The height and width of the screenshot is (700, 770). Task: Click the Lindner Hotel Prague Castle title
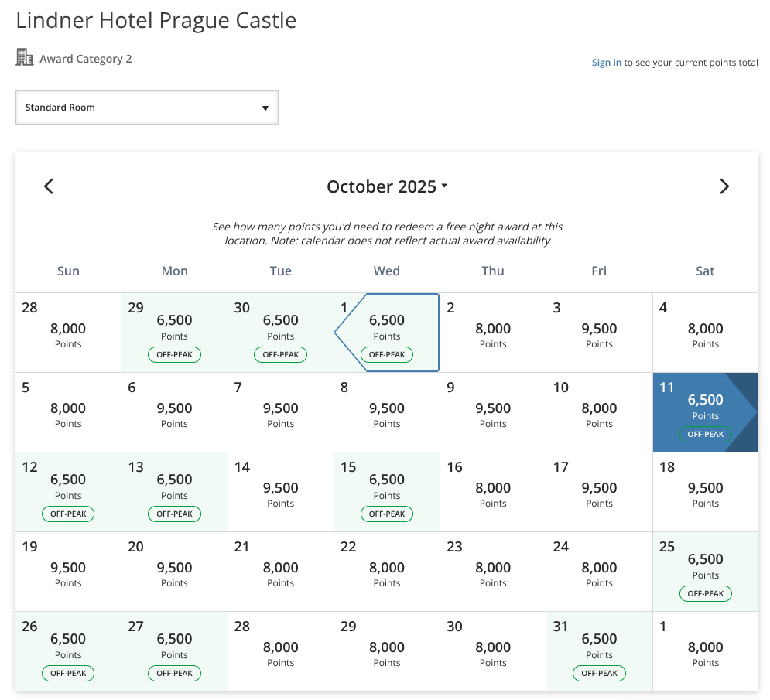156,20
